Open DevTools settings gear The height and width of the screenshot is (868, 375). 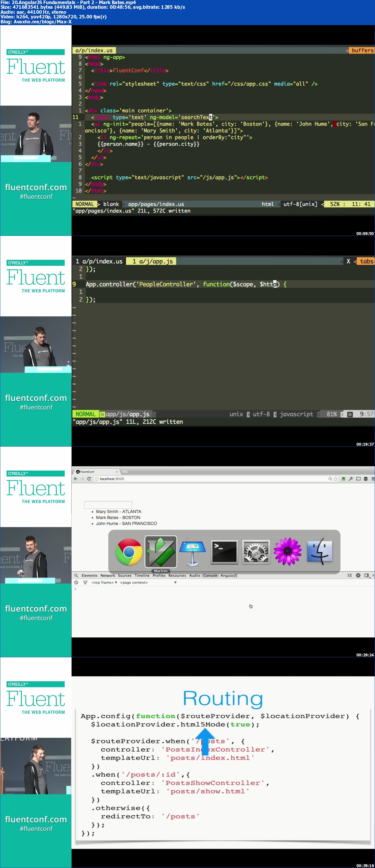click(x=358, y=575)
